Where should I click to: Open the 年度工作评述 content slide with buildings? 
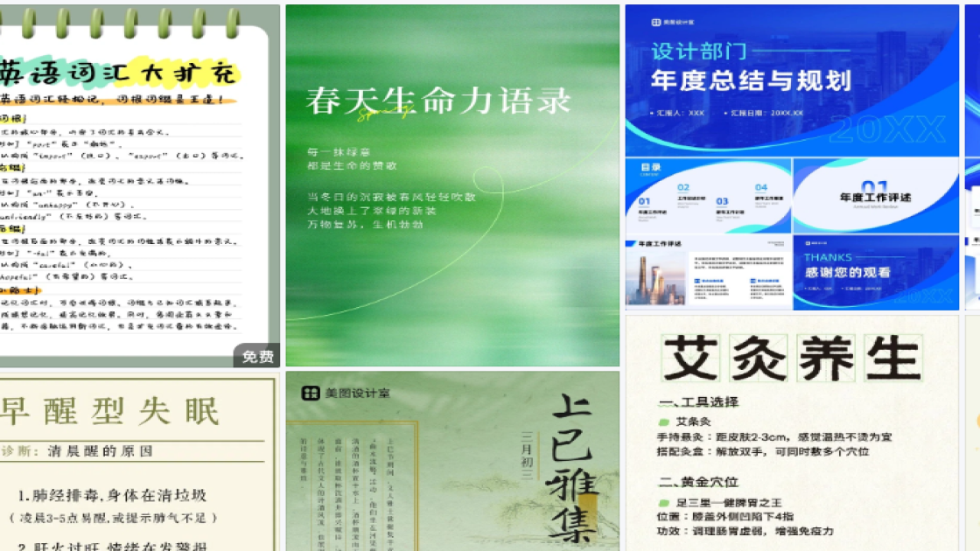(708, 272)
